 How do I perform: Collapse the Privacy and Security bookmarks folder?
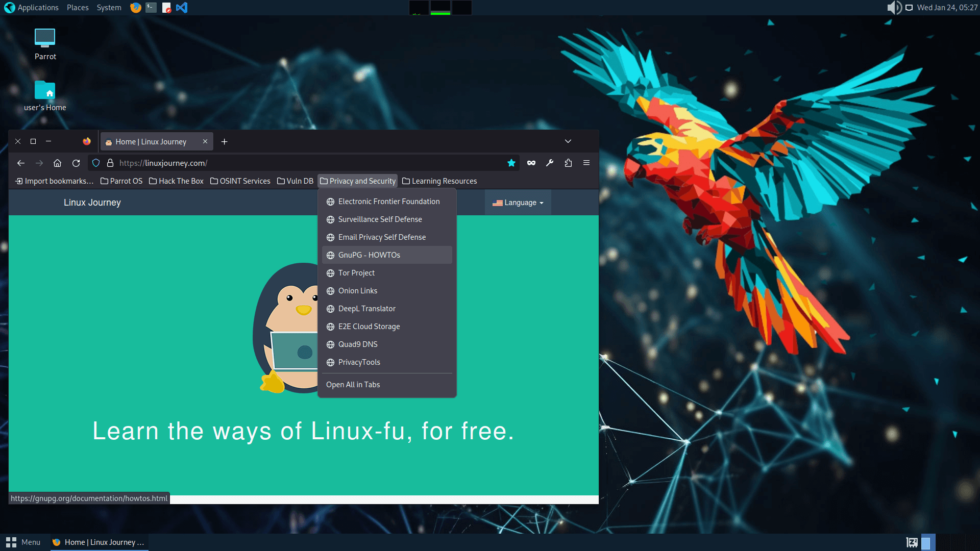(x=357, y=181)
